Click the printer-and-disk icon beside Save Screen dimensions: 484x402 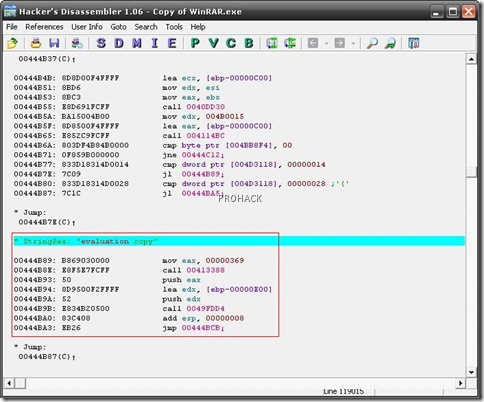[77, 43]
